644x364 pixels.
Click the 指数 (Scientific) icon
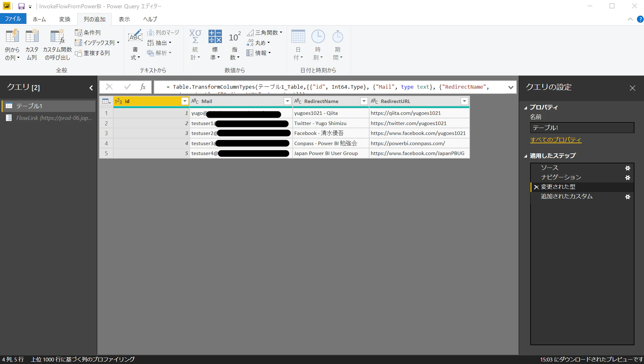(x=235, y=37)
